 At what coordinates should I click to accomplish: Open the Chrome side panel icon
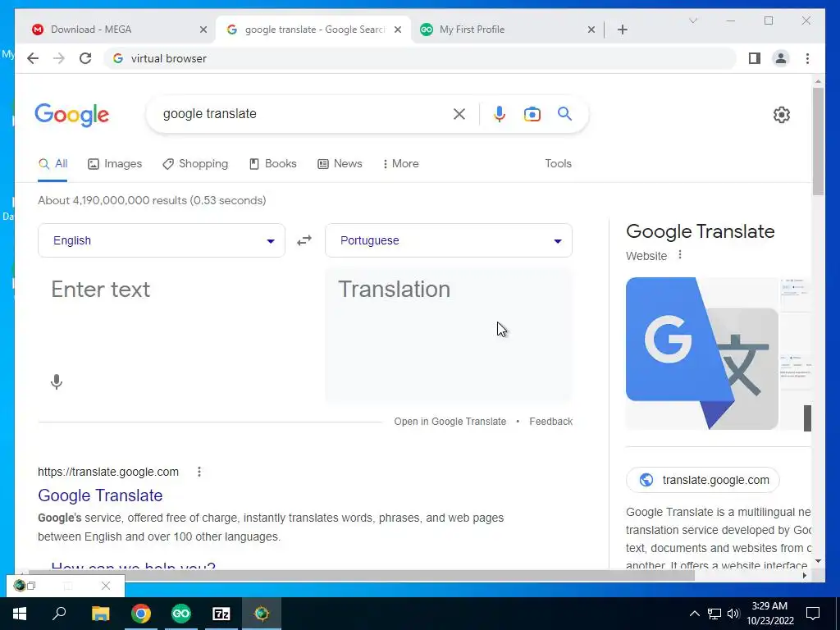pos(755,58)
